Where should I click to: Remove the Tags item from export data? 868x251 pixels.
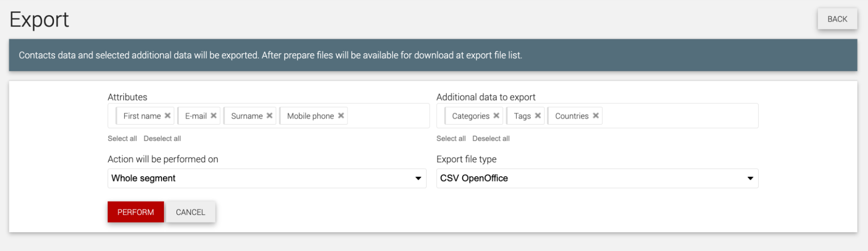538,116
